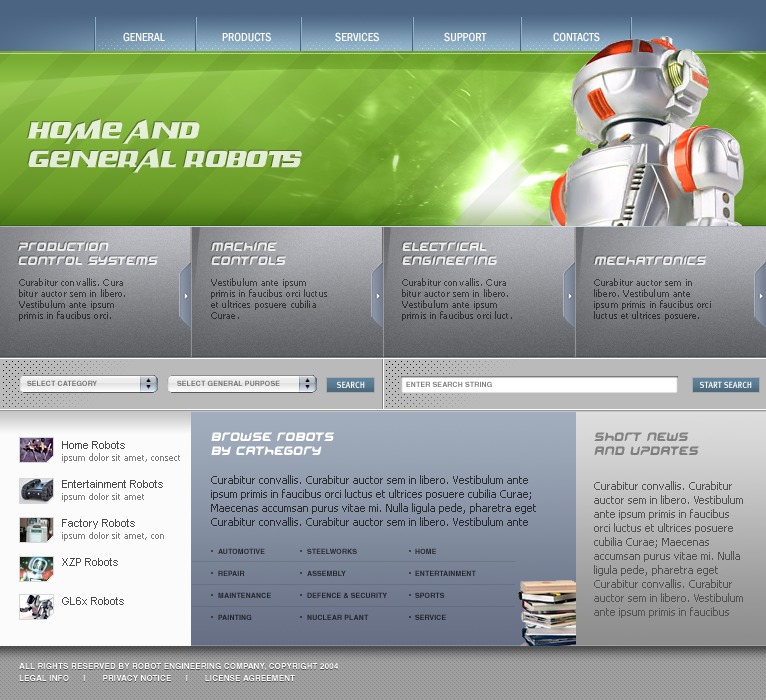Screen dimensions: 766x700
Task: Select the Assembly category
Action: (326, 573)
